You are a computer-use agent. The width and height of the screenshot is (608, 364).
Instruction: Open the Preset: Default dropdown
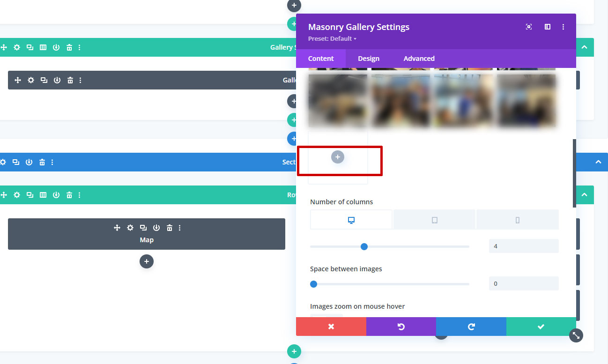click(332, 38)
